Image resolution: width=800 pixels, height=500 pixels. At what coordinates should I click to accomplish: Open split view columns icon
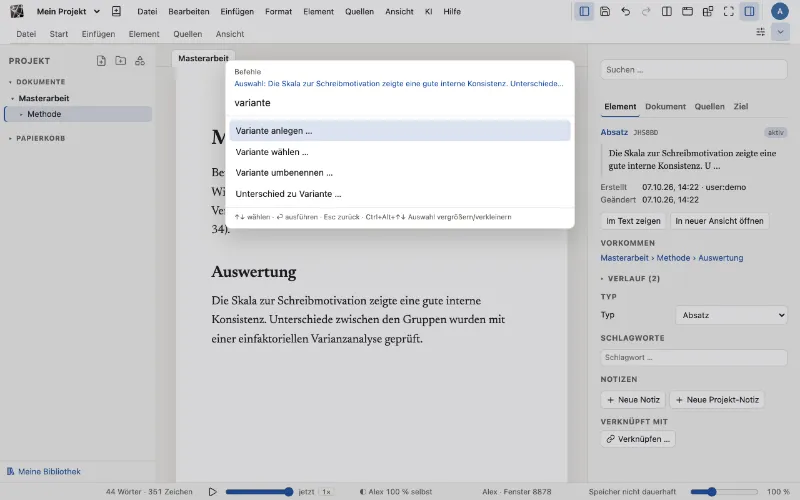(x=666, y=11)
